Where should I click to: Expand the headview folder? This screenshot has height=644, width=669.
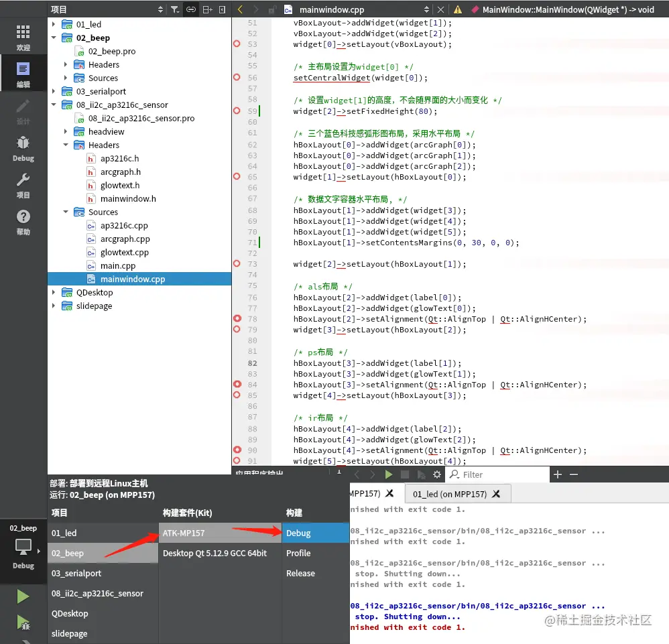65,131
